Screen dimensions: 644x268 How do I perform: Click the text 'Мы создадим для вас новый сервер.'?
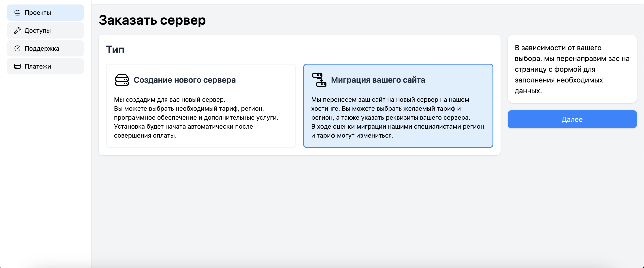[x=169, y=99]
